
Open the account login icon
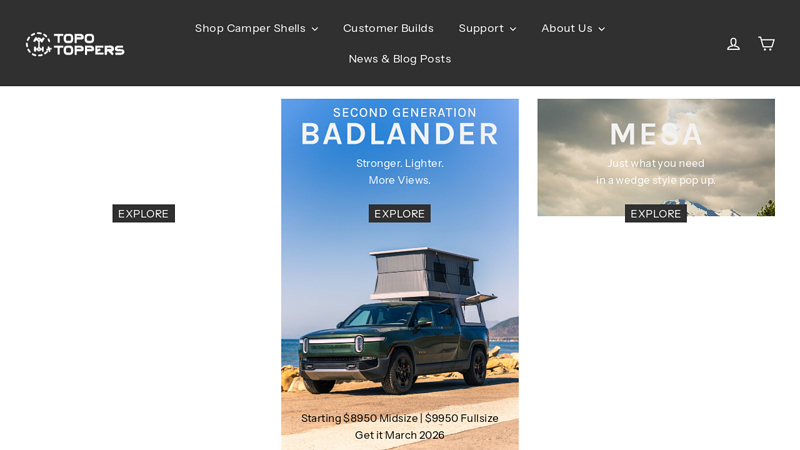click(x=733, y=44)
